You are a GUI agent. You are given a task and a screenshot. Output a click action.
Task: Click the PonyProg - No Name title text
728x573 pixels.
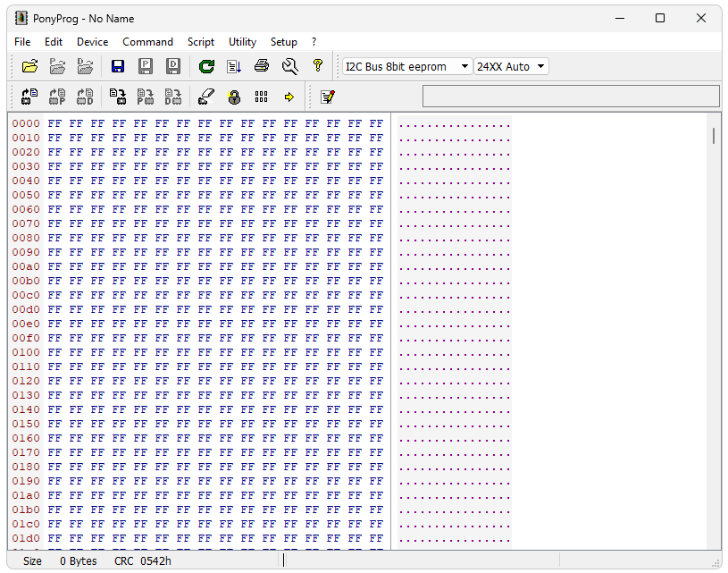click(84, 19)
